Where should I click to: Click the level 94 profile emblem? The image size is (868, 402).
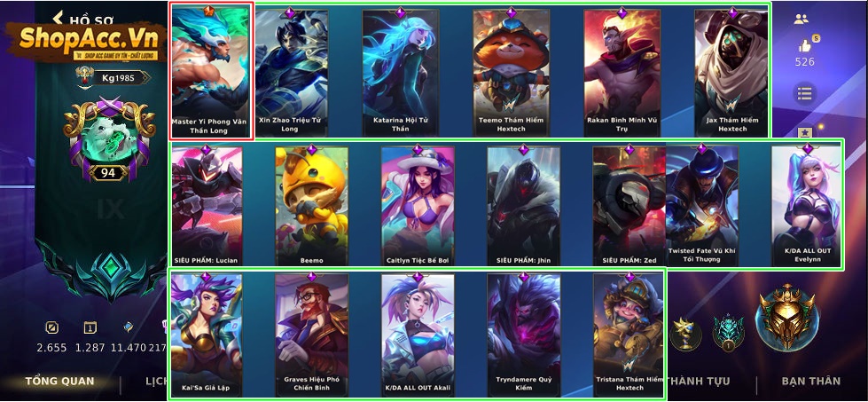pyautogui.click(x=109, y=138)
